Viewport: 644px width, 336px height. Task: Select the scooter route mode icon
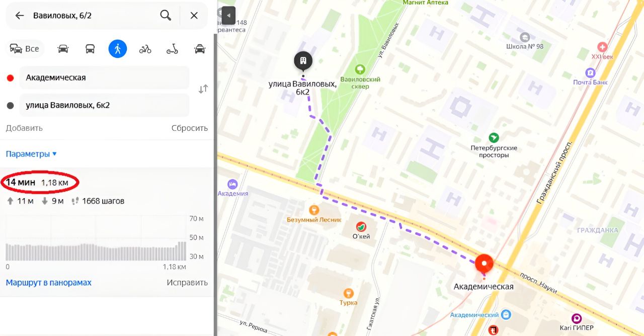(173, 49)
